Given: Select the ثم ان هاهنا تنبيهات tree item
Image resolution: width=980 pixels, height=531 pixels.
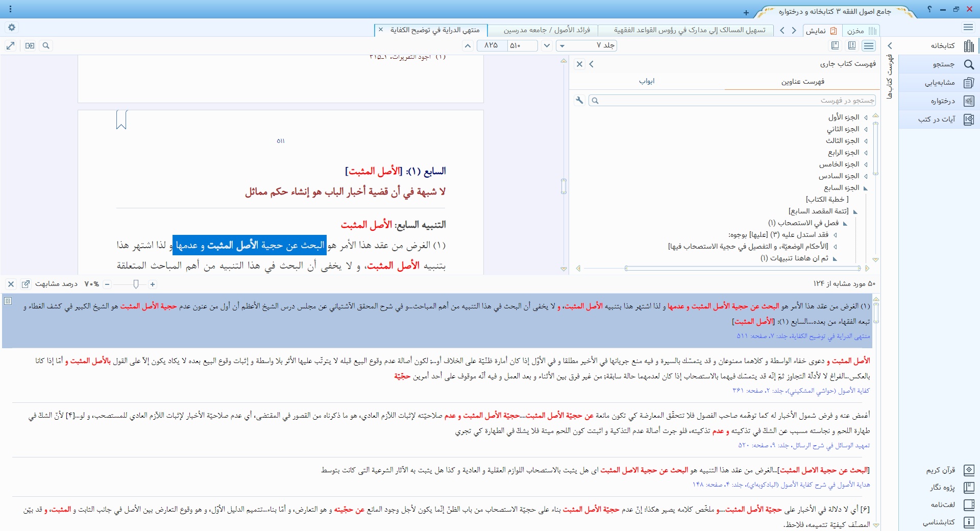Looking at the screenshot, I should tap(794, 258).
